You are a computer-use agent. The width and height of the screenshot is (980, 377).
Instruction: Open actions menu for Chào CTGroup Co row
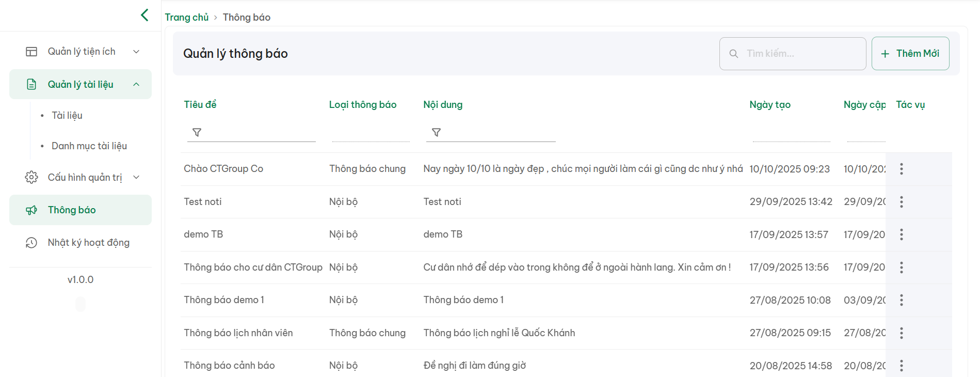point(901,169)
